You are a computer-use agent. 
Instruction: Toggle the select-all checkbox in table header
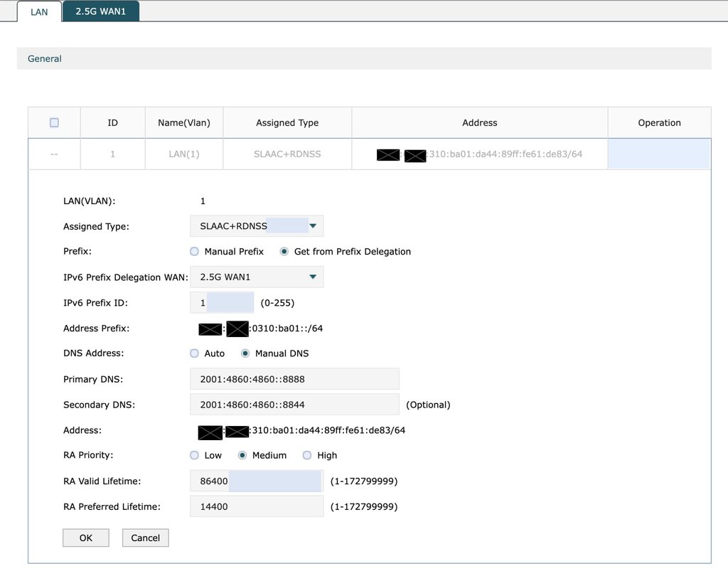54,122
